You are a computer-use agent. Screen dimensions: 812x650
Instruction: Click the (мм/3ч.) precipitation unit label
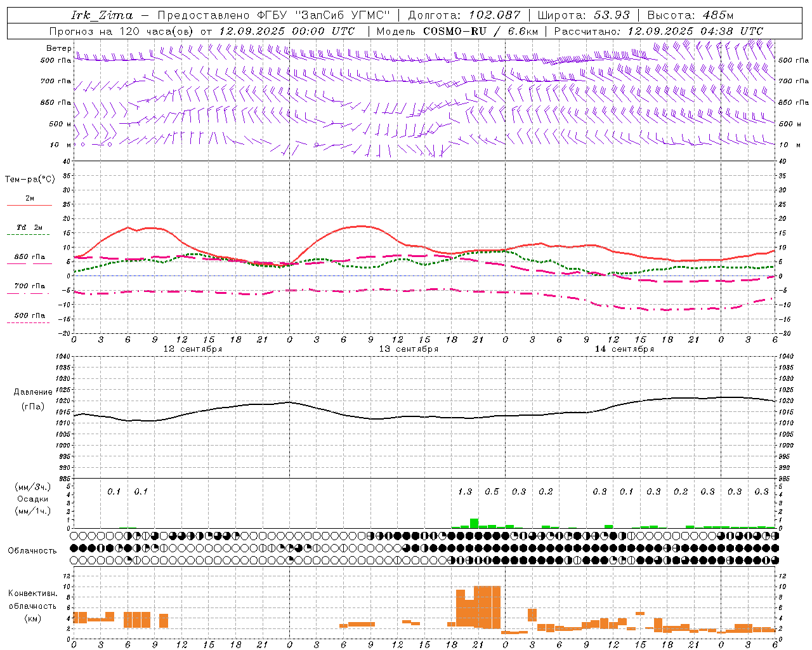coord(33,487)
